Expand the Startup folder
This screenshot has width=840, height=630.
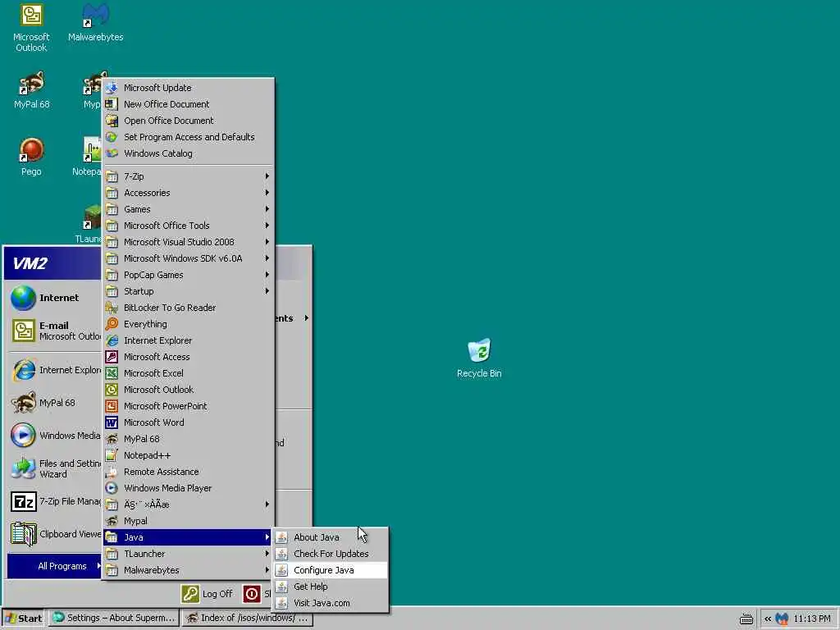pyautogui.click(x=188, y=291)
